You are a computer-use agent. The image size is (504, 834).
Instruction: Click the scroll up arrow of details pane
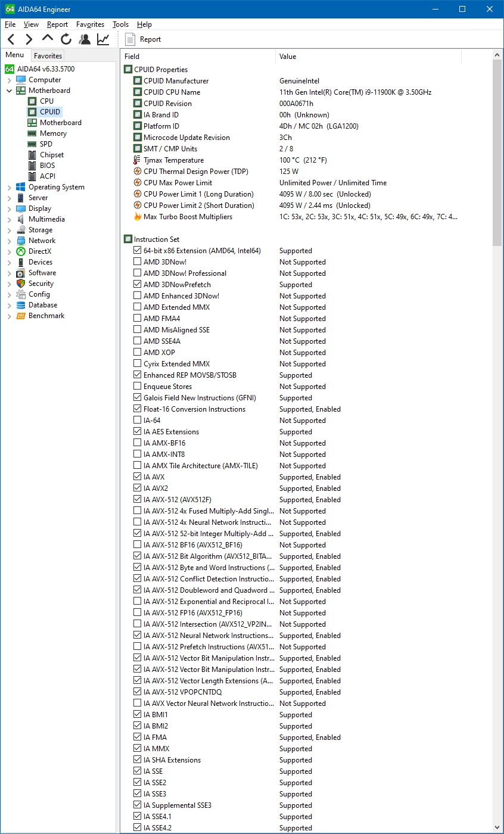[x=497, y=55]
